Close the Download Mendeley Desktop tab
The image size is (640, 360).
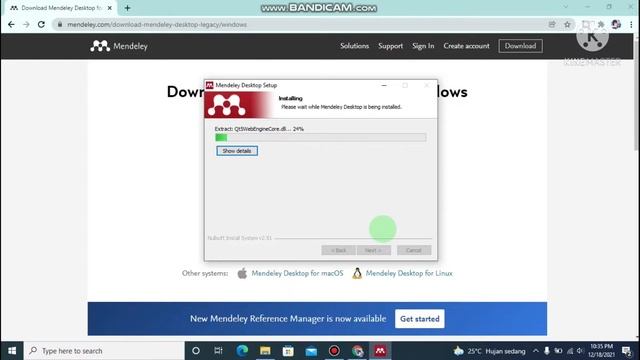(109, 8)
